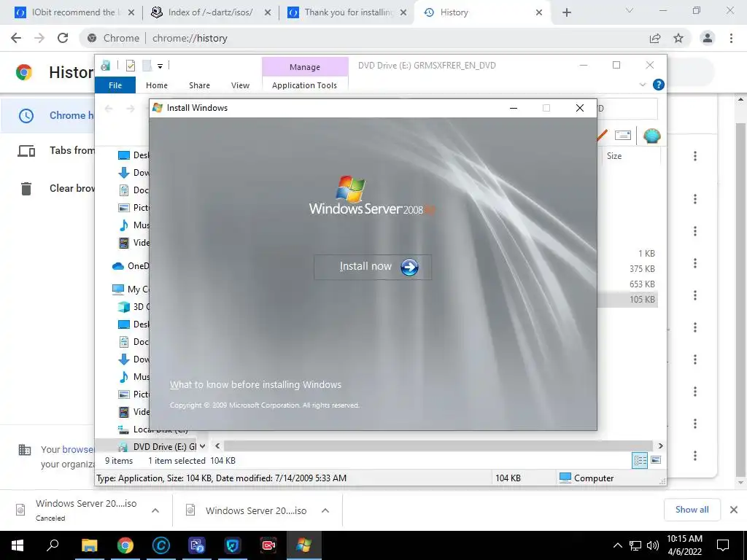Expand the Explorer ribbon with the chevron
Viewport: 747px width, 560px height.
coord(643,85)
